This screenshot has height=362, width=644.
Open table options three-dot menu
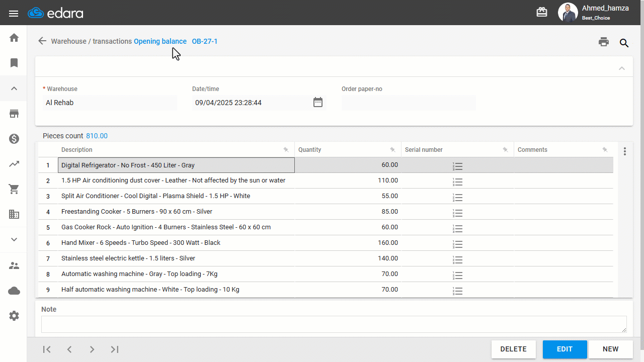625,151
